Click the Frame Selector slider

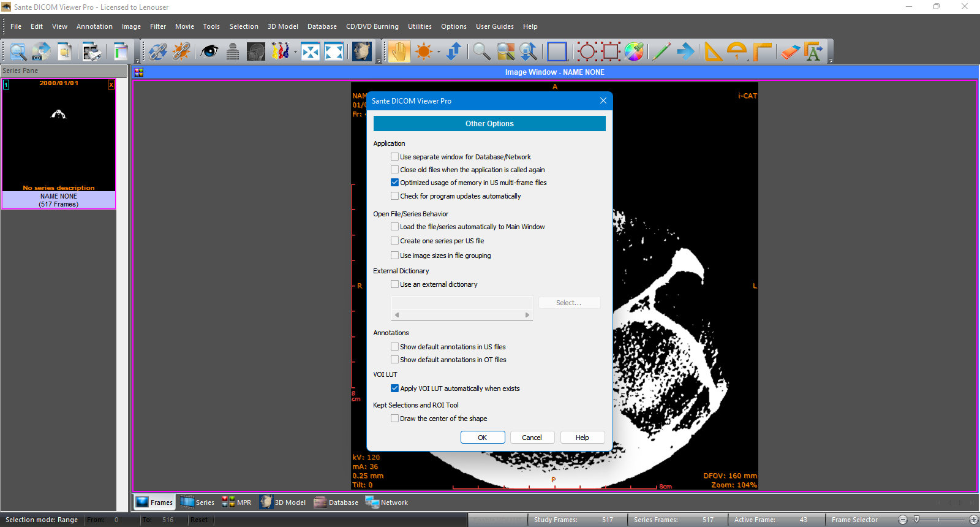938,520
